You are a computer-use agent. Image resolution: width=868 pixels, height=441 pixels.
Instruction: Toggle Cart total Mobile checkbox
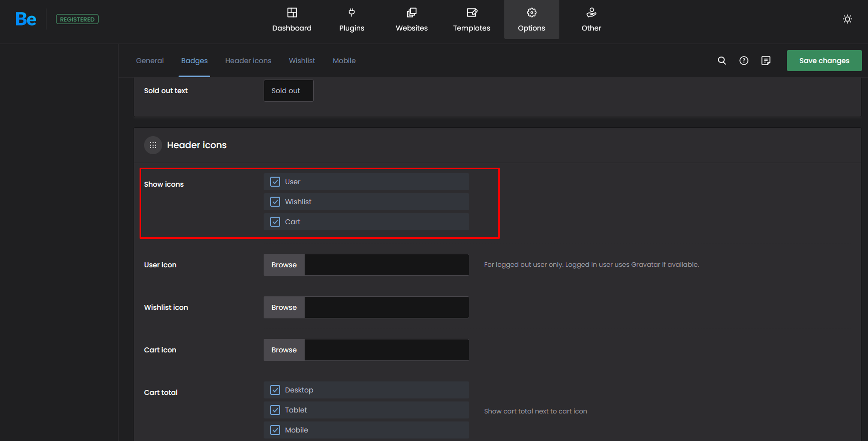tap(275, 430)
